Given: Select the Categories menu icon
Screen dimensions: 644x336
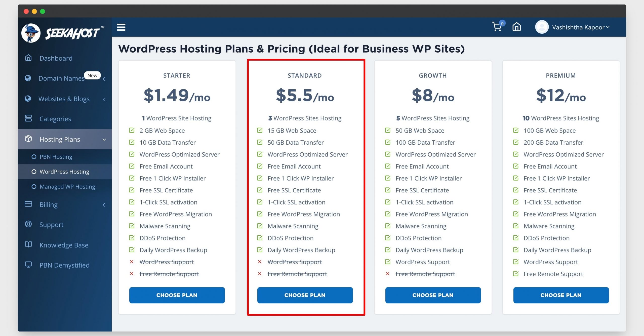Looking at the screenshot, I should click(29, 118).
